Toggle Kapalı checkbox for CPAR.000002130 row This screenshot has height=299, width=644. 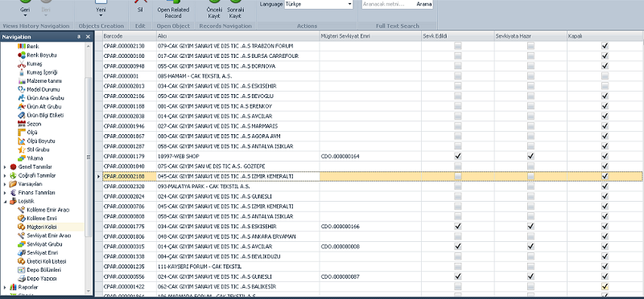(605, 46)
